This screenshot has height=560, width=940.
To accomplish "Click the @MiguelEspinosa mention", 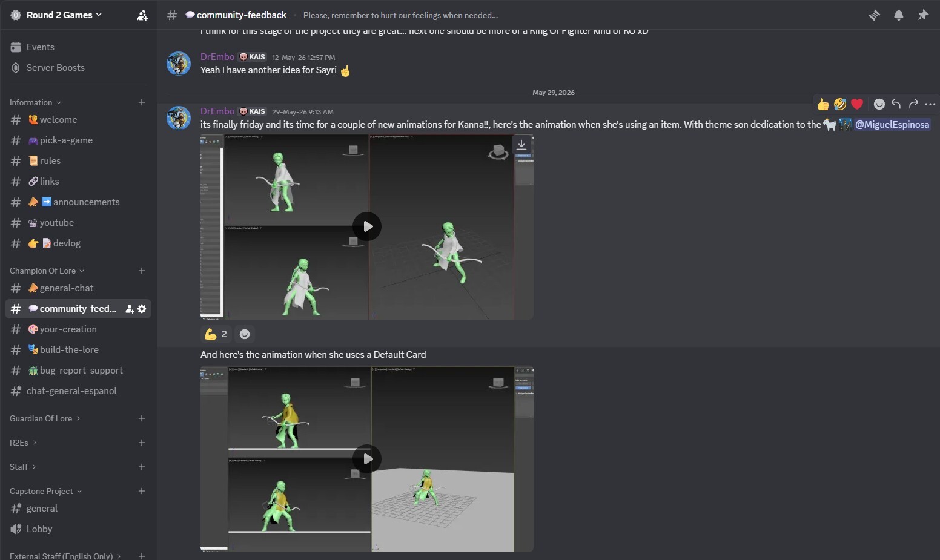I will pos(892,125).
